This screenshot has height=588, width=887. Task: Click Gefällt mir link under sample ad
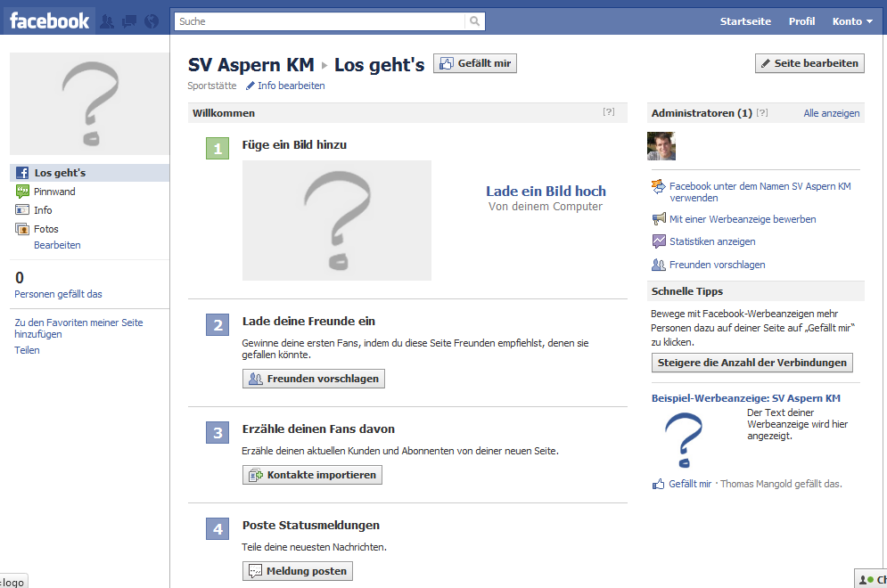point(690,485)
